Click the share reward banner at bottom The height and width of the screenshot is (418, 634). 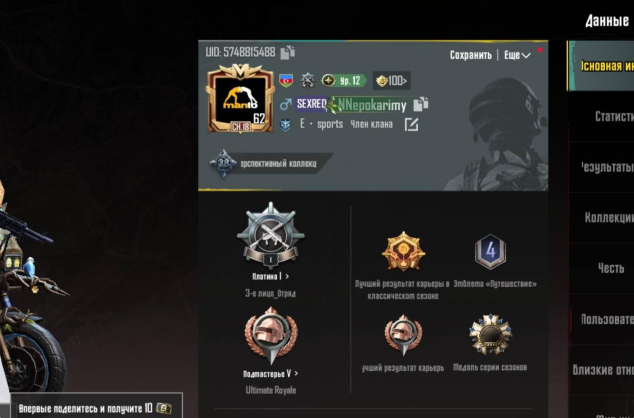(96, 408)
